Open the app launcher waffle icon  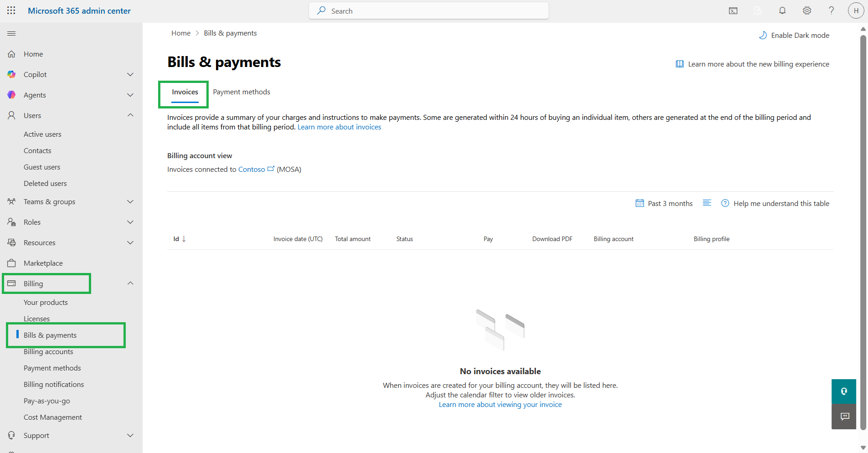pyautogui.click(x=11, y=10)
